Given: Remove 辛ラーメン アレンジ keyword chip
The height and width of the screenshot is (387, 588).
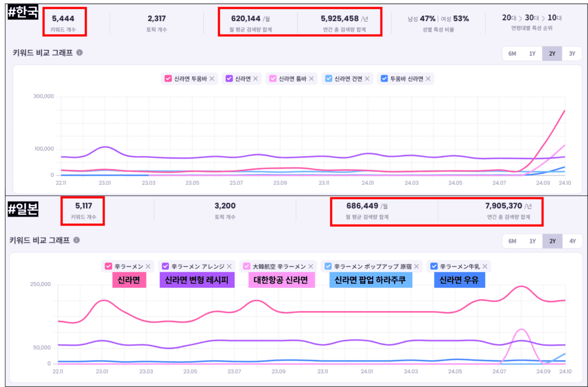Looking at the screenshot, I should point(229,266).
